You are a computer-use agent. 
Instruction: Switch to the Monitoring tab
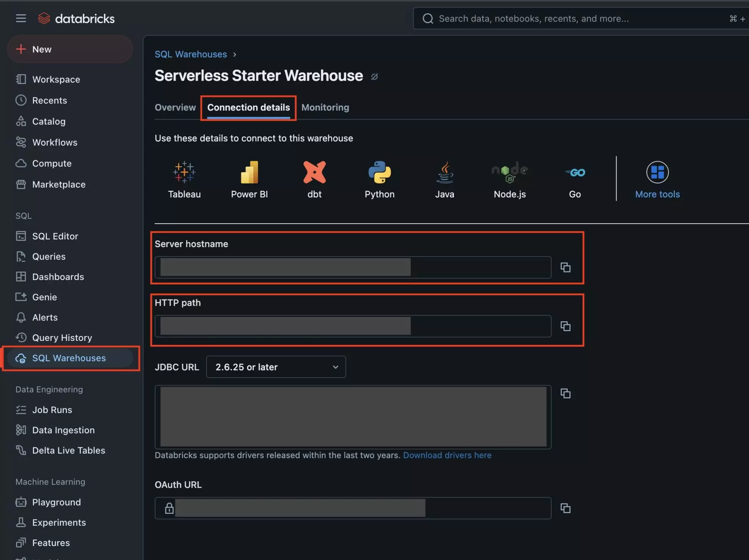pyautogui.click(x=325, y=107)
